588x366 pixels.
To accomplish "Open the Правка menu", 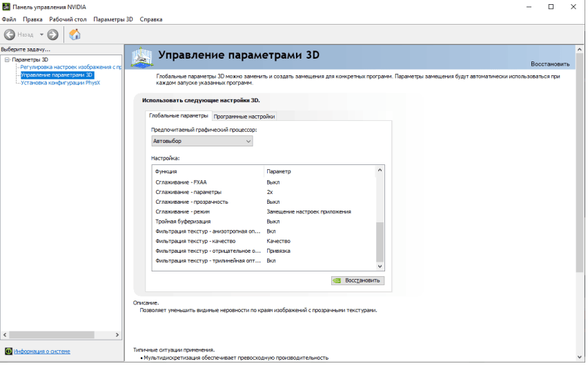I will (32, 19).
